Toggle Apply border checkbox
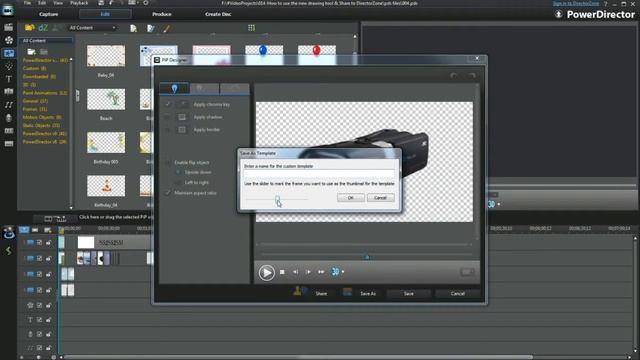 [167, 130]
